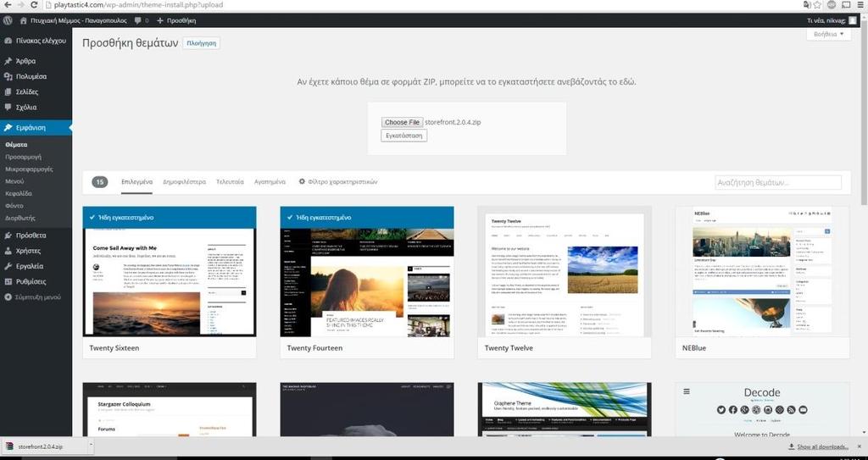Switch to the Δημοφιλέστερα tab
Image resolution: width=868 pixels, height=460 pixels.
184,181
